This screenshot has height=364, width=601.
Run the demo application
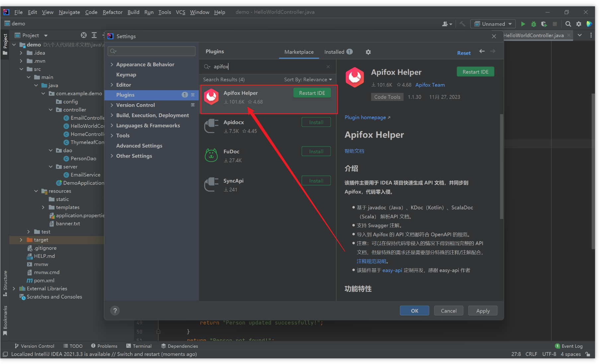click(x=523, y=24)
